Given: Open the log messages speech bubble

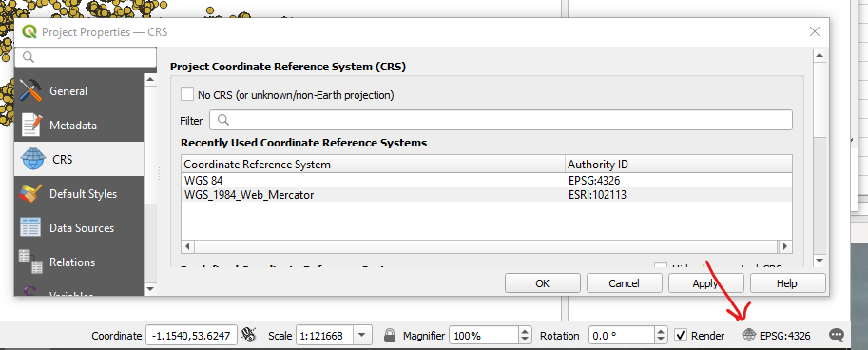Looking at the screenshot, I should 837,335.
